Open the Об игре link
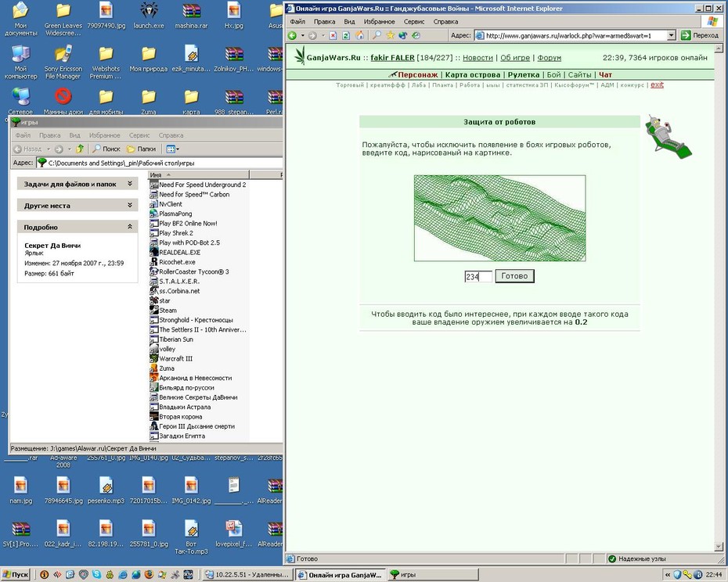728x582 pixels. point(515,58)
